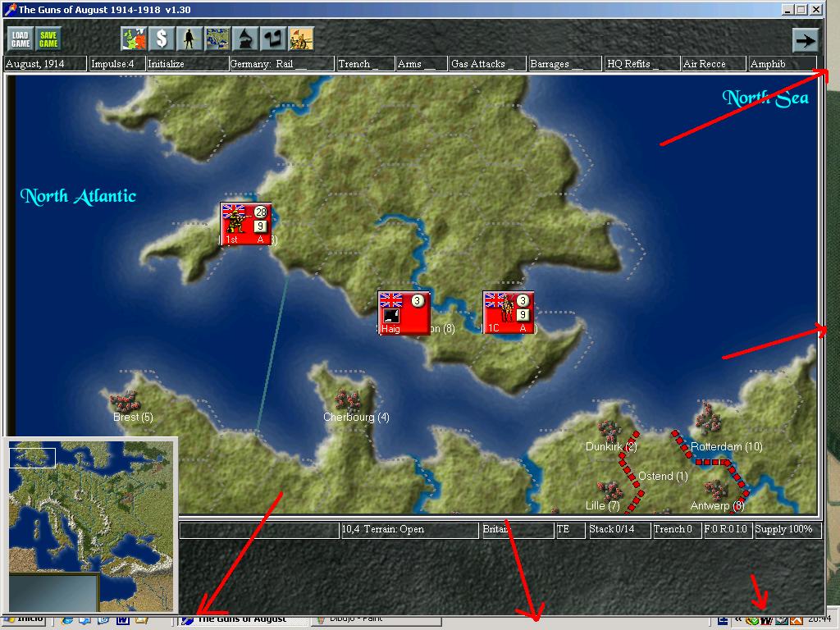This screenshot has height=630, width=840.
Task: Select the British 1C cavalry counter
Action: (509, 313)
